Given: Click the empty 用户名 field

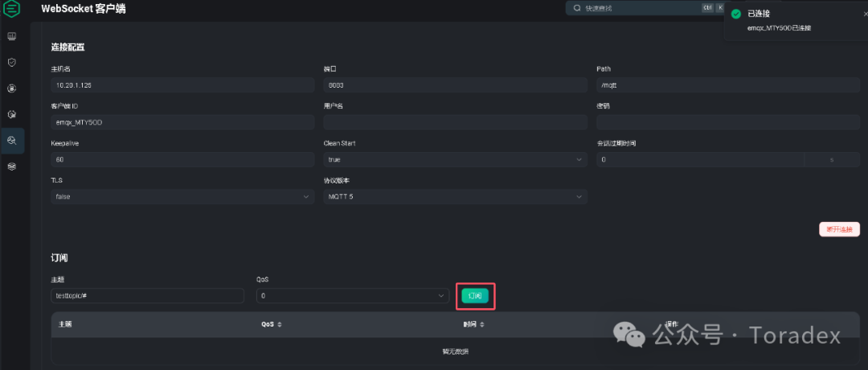Looking at the screenshot, I should tap(455, 122).
